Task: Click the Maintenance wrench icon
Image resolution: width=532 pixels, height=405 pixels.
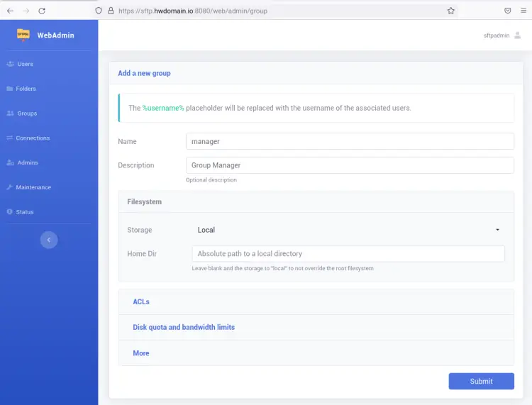Action: pyautogui.click(x=10, y=187)
